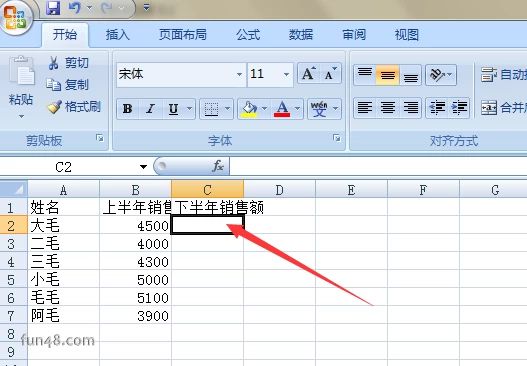Open the underline style dropdown

[190, 108]
